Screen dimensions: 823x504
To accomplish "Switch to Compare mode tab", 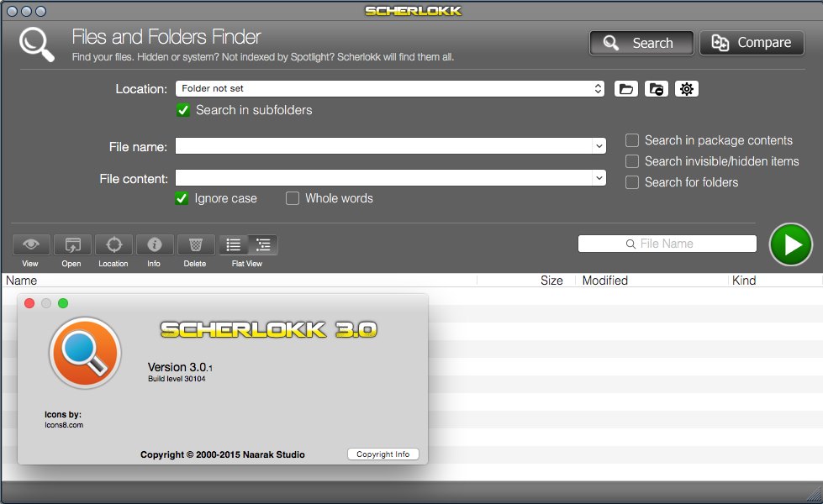I will 752,43.
